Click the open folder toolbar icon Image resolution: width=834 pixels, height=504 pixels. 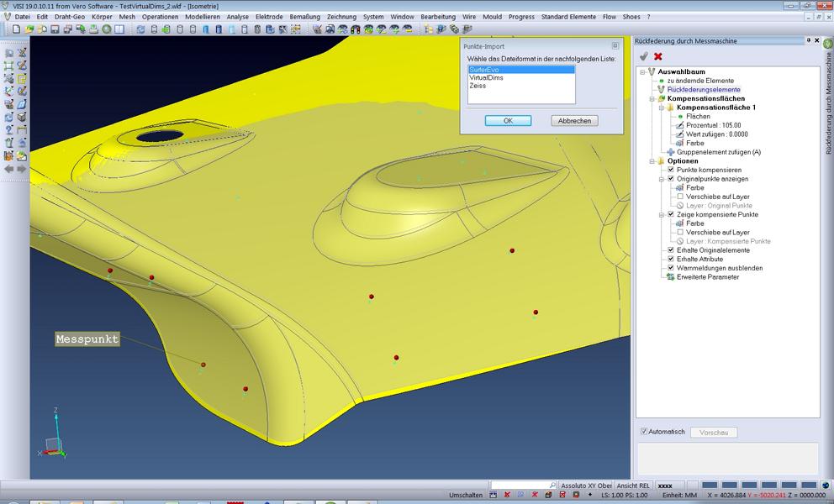pos(29,29)
